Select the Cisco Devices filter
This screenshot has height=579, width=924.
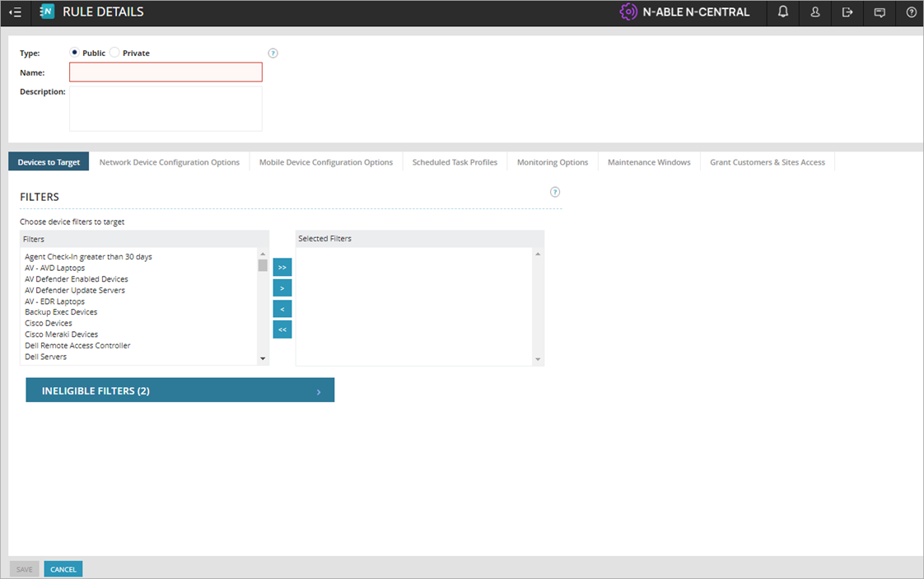(48, 323)
